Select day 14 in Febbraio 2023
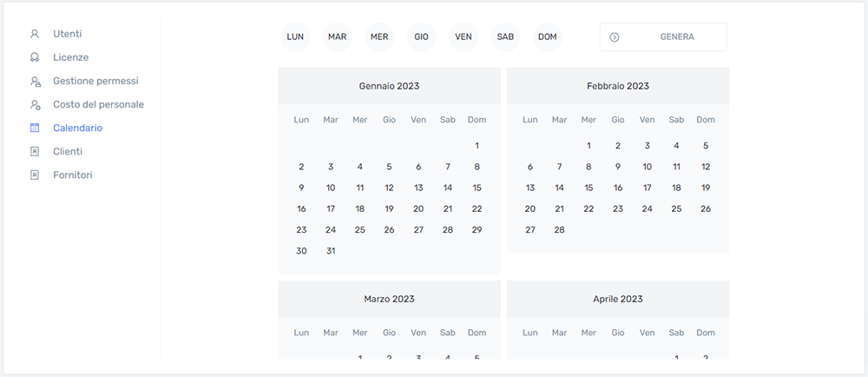Image resolution: width=868 pixels, height=377 pixels. pyautogui.click(x=560, y=188)
